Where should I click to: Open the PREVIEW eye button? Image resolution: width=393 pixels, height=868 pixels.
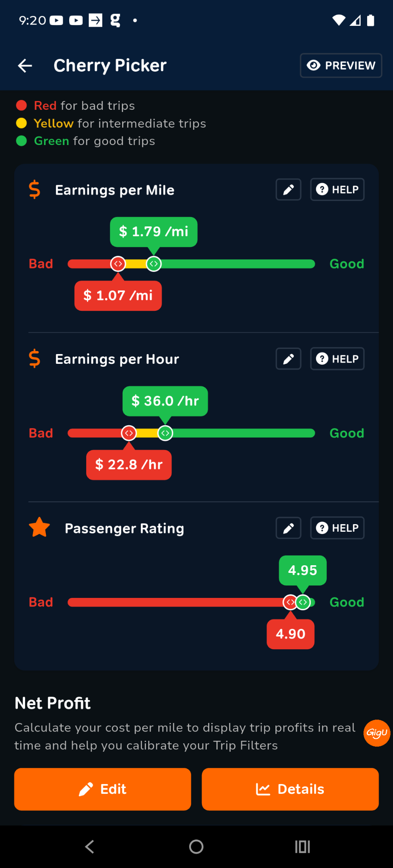coord(341,66)
